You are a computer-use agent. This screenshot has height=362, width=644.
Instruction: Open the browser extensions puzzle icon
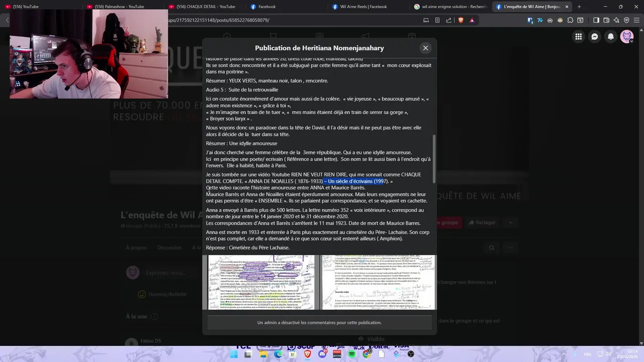coord(570,20)
